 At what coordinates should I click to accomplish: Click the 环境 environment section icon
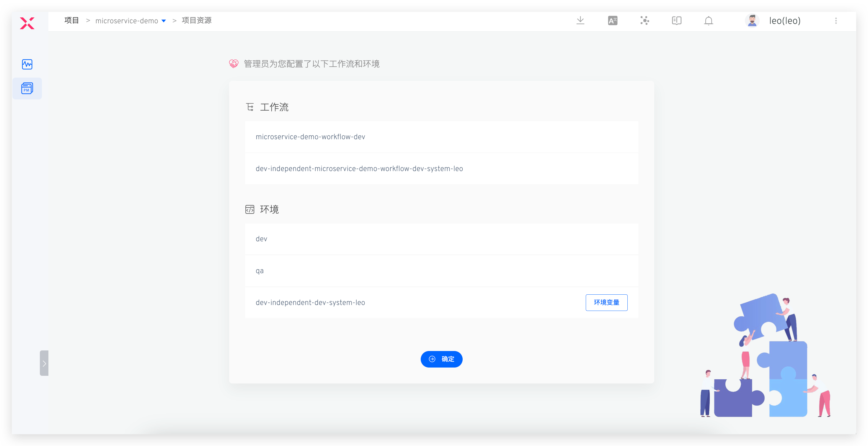point(250,209)
